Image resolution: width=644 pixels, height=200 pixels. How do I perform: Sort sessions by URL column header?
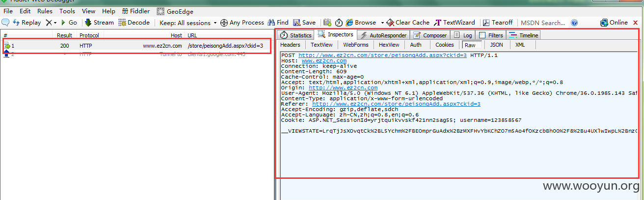tap(192, 35)
